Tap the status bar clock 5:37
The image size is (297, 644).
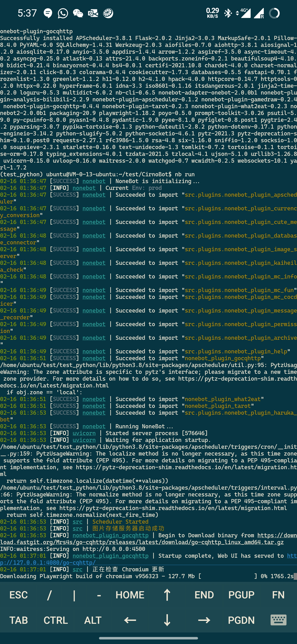[x=27, y=13]
